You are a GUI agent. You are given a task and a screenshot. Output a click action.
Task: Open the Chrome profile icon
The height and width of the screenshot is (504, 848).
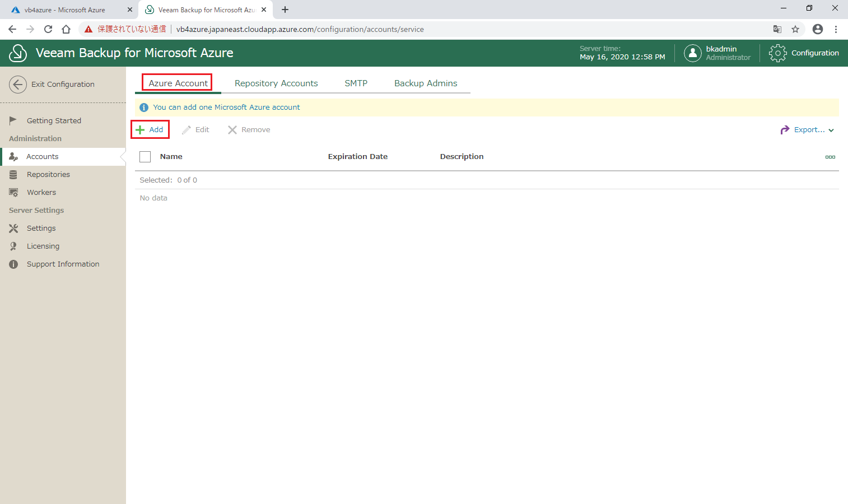(818, 29)
